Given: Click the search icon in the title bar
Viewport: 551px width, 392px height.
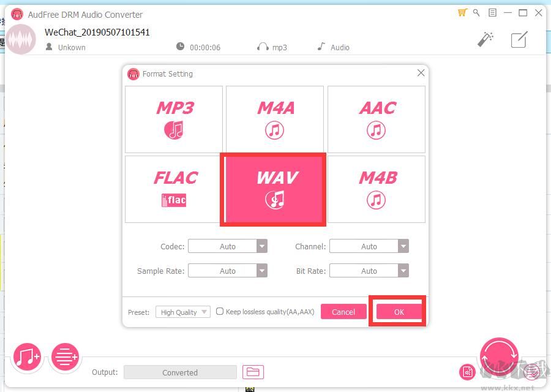Looking at the screenshot, I should click(476, 12).
